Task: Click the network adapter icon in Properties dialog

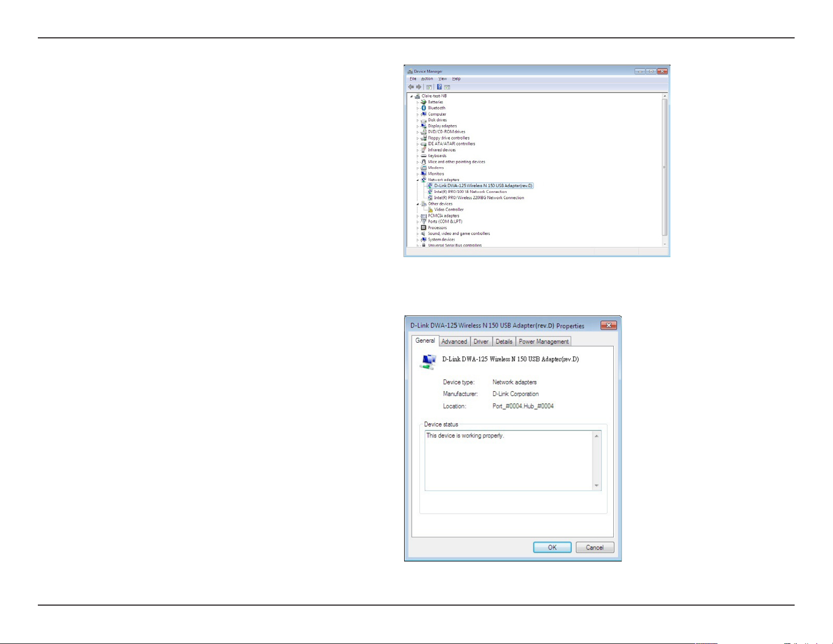Action: [428, 362]
